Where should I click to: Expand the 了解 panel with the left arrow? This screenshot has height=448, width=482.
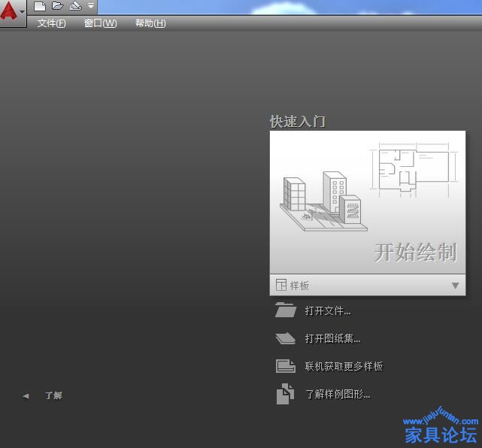point(26,396)
